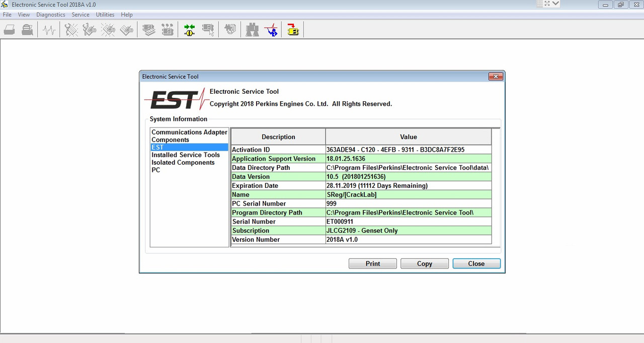This screenshot has width=644, height=343.
Task: Click the yellow flash ECM icon
Action: 293,30
